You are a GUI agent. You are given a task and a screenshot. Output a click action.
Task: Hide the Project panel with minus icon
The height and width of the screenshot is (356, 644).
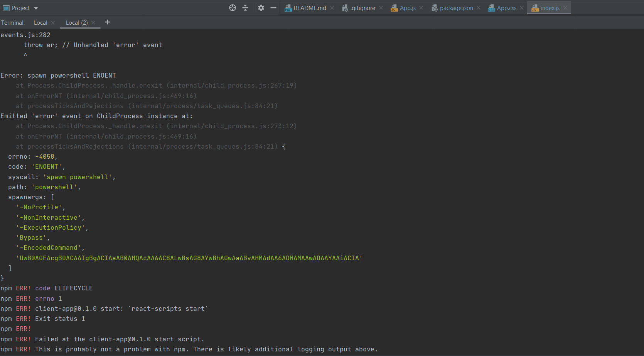tap(273, 8)
